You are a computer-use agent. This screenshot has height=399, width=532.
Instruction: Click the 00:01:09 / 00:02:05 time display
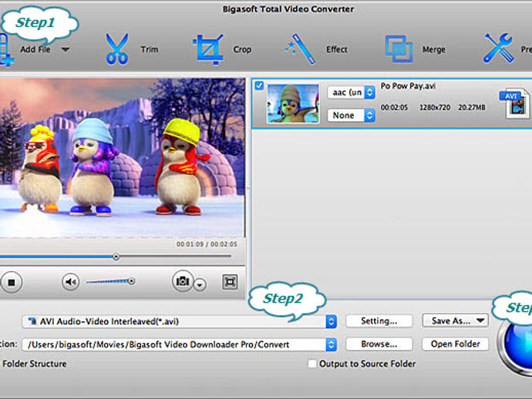207,244
